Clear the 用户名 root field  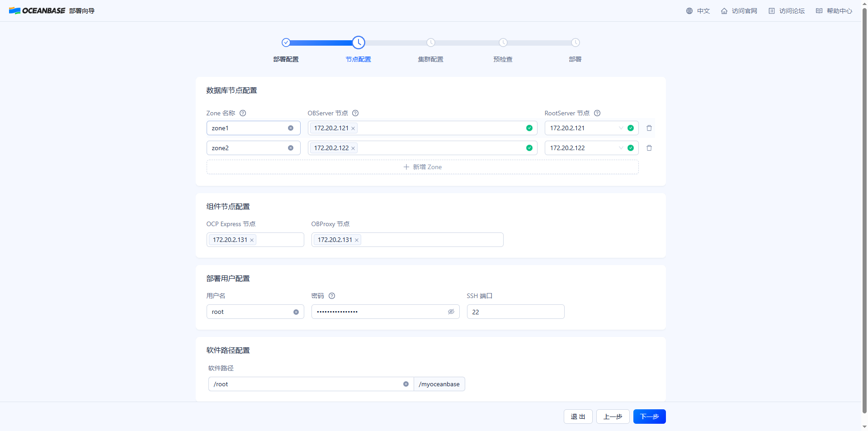(296, 312)
